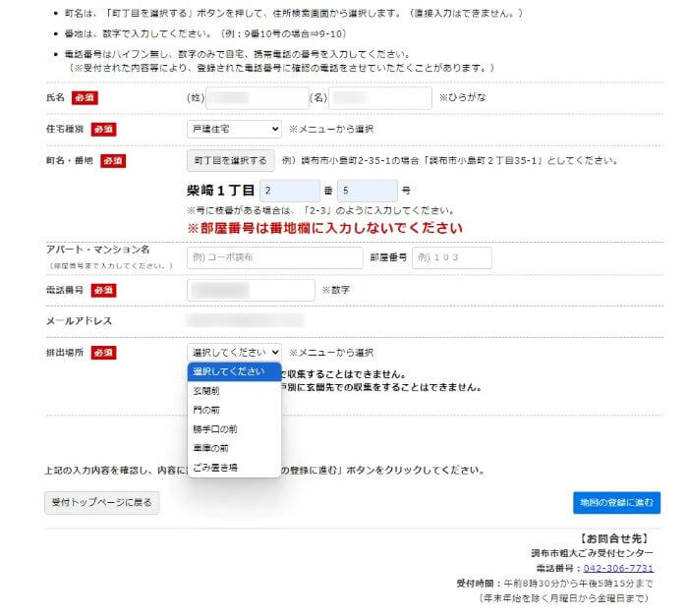The width and height of the screenshot is (688, 616).
Task: Click the red 必須 badge beside 電話番号
Action: point(103,291)
